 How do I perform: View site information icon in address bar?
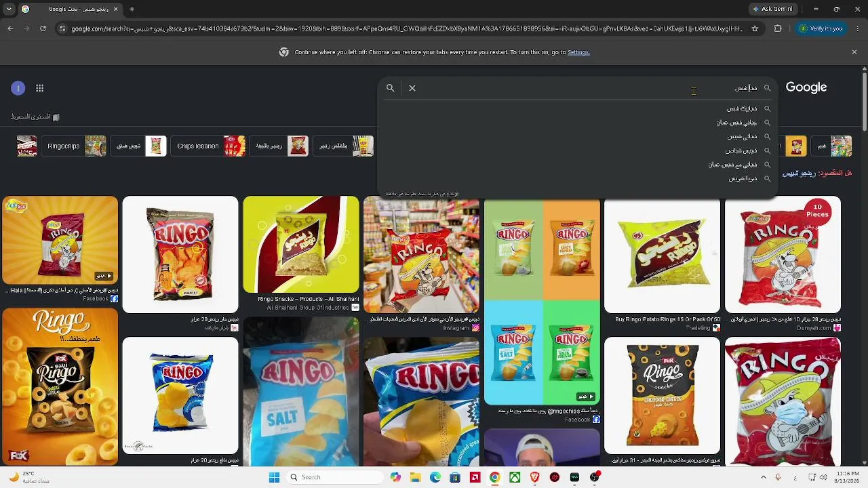(62, 28)
